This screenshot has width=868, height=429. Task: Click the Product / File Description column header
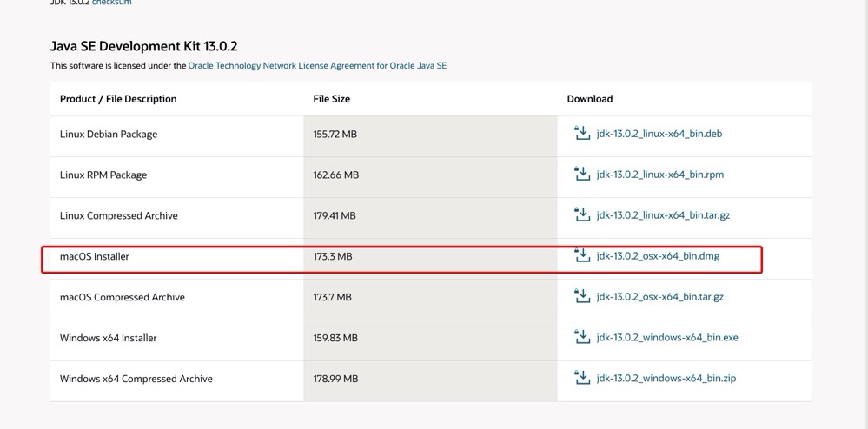[118, 99]
